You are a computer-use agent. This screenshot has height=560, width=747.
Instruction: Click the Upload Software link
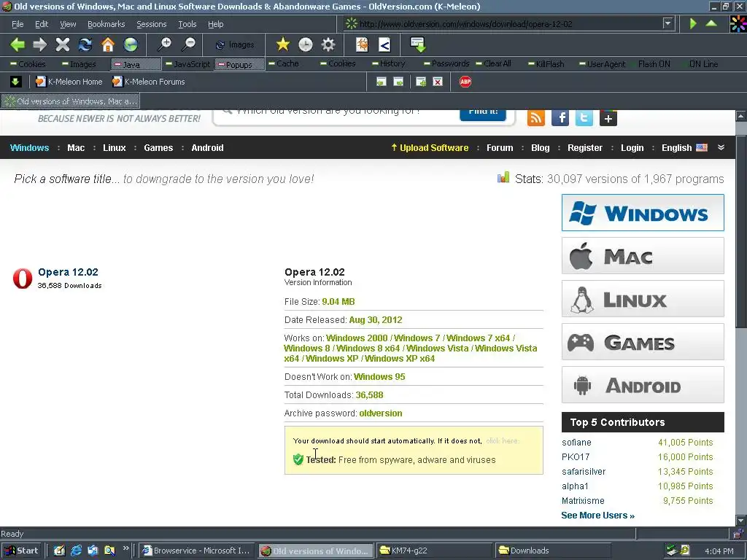click(429, 147)
